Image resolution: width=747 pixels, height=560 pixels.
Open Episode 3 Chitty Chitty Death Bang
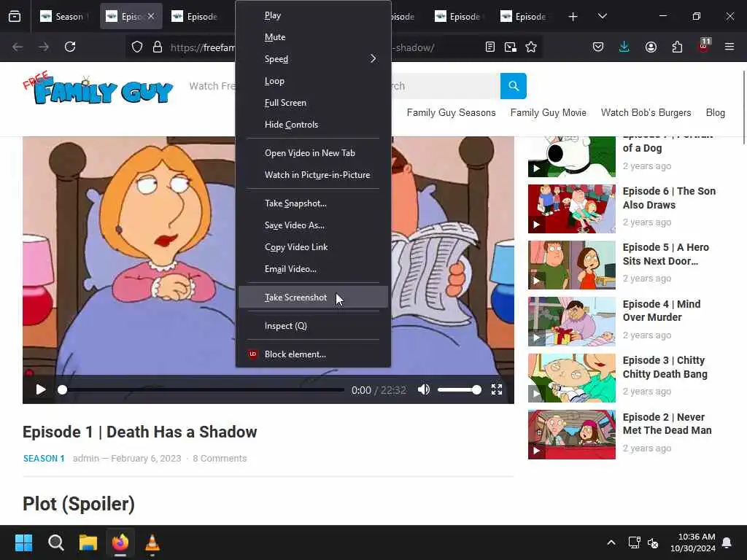(665, 367)
